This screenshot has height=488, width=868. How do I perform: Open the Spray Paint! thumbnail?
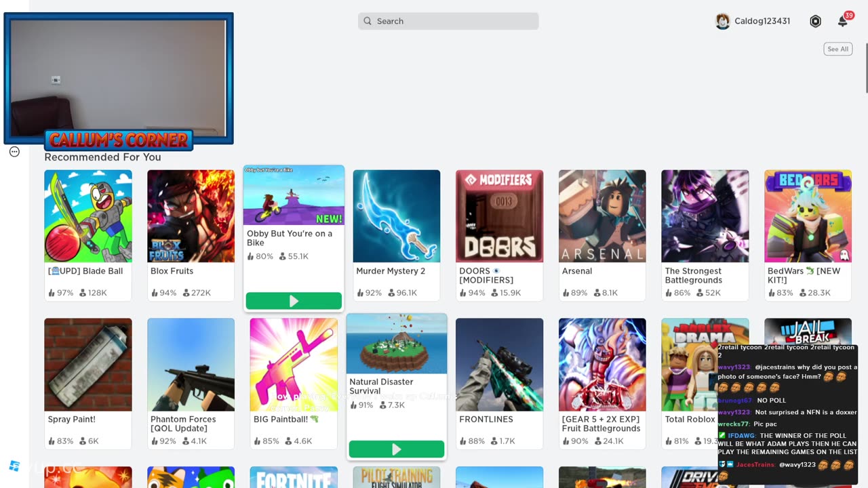(x=88, y=364)
